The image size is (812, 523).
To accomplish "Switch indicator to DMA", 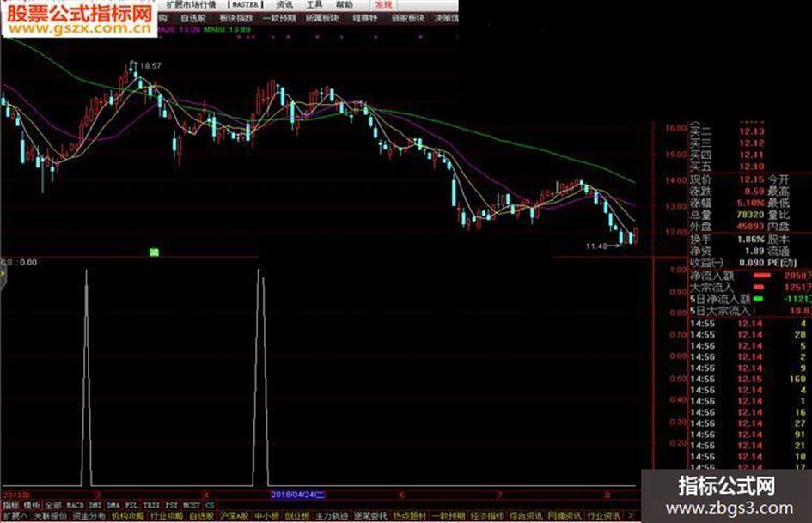I will pyautogui.click(x=113, y=505).
